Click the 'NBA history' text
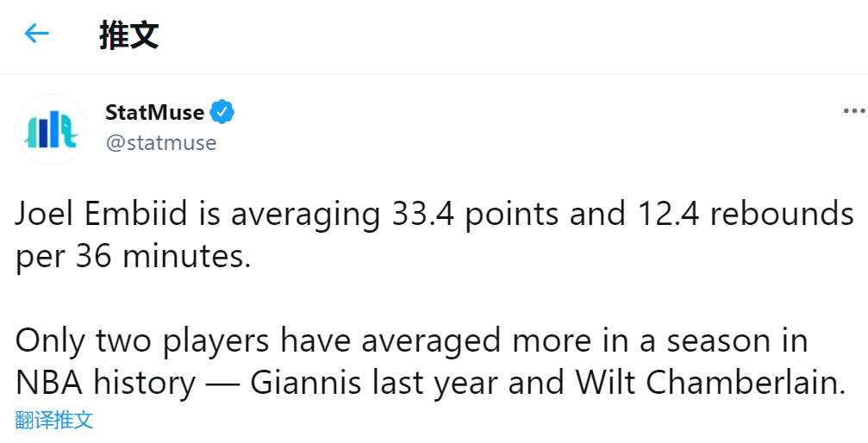The width and height of the screenshot is (868, 443). tap(105, 383)
